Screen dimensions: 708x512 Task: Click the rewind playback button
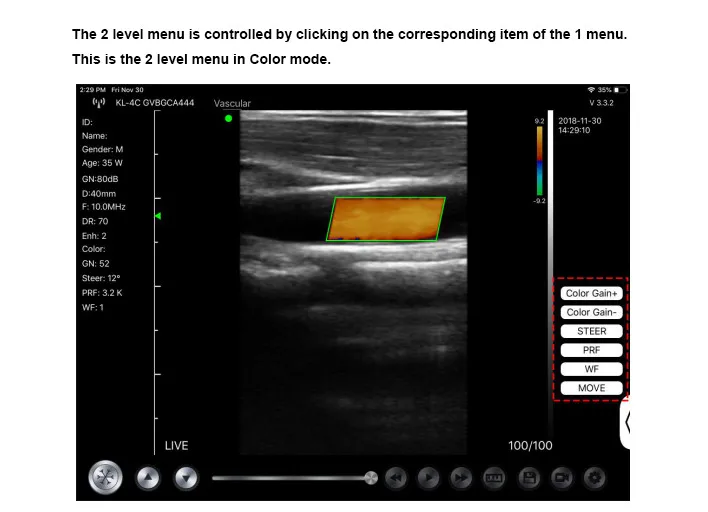[396, 478]
